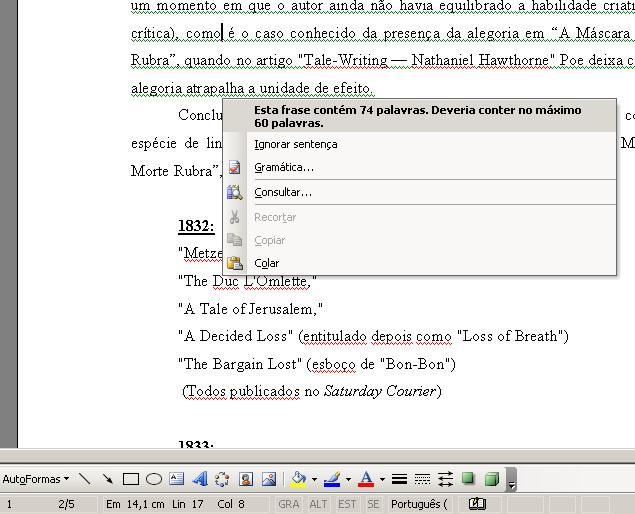Click the Consultar binoculars icon in context menu
Screen dimensions: 635x514
(234, 192)
